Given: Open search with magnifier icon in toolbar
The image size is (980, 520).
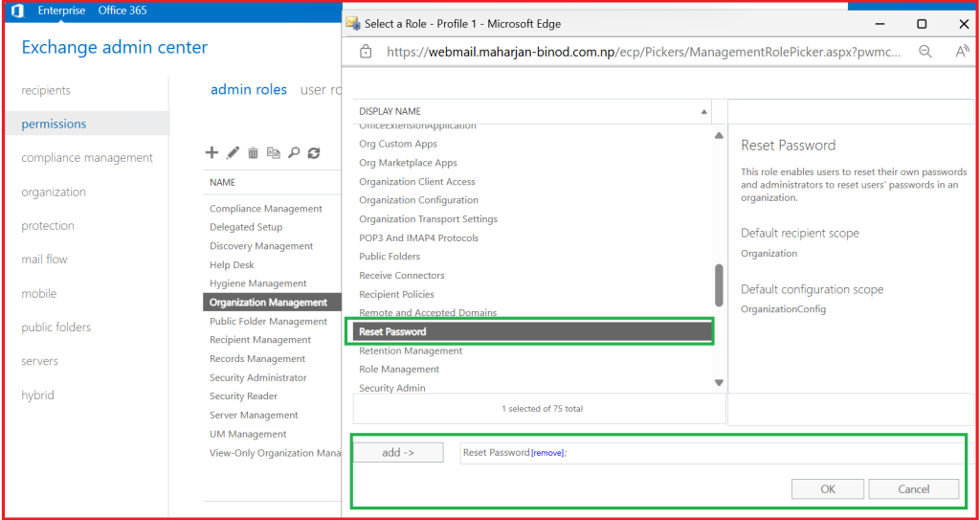Looking at the screenshot, I should 294,152.
